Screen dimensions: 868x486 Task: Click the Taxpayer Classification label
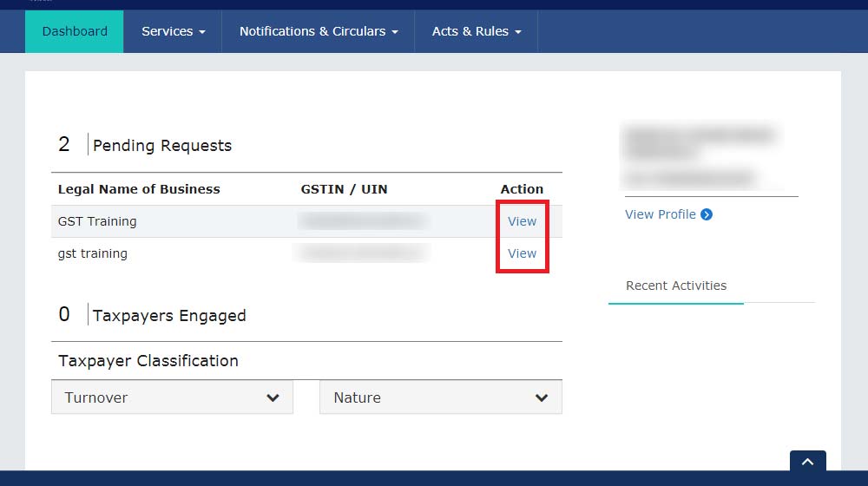tap(148, 361)
